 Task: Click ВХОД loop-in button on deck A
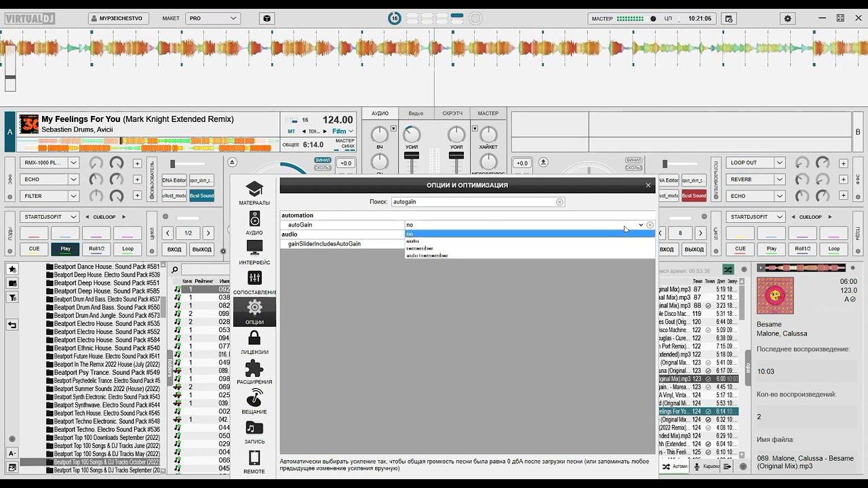point(174,249)
